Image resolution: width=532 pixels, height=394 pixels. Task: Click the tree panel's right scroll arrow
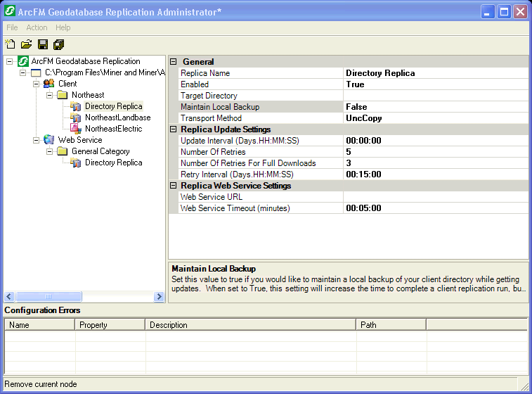[x=159, y=297]
